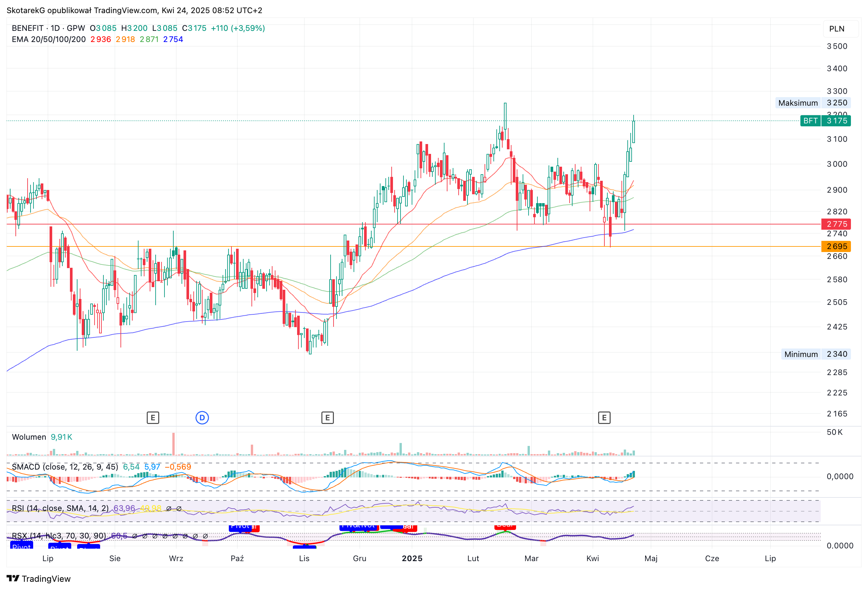Click the blue dividend D marker
Screen dimensions: 868x590
(x=202, y=417)
